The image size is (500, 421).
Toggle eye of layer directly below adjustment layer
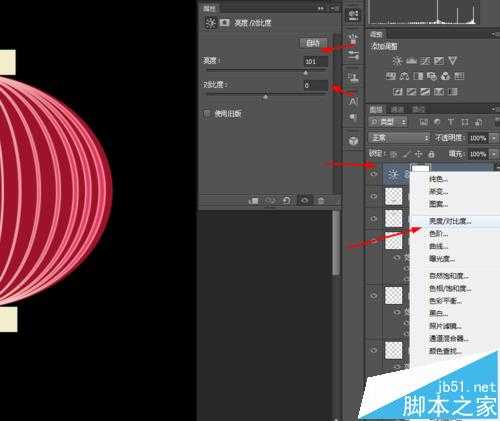pos(374,196)
